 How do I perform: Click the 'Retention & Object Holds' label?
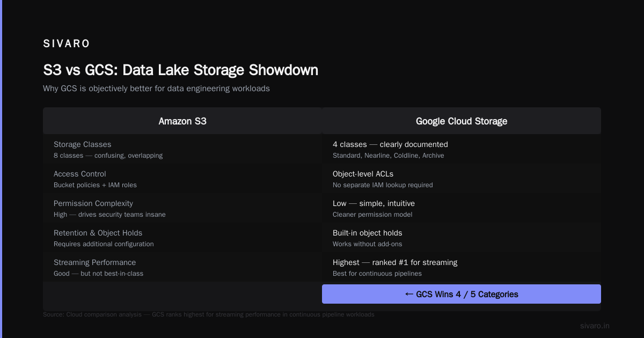coord(98,233)
